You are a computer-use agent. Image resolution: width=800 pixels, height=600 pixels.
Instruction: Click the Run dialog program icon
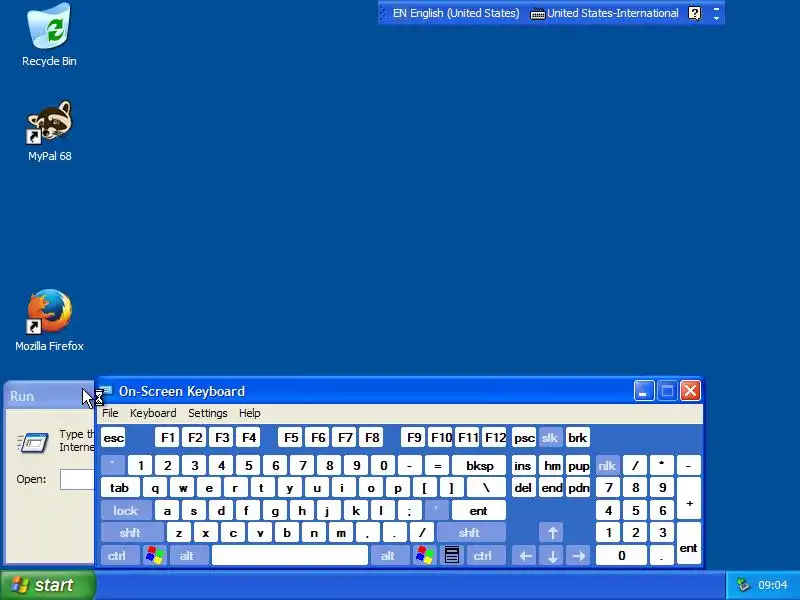point(33,442)
